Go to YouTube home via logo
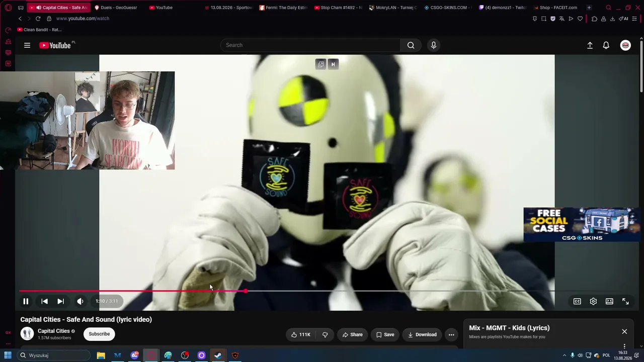The width and height of the screenshot is (644, 362). point(55,45)
